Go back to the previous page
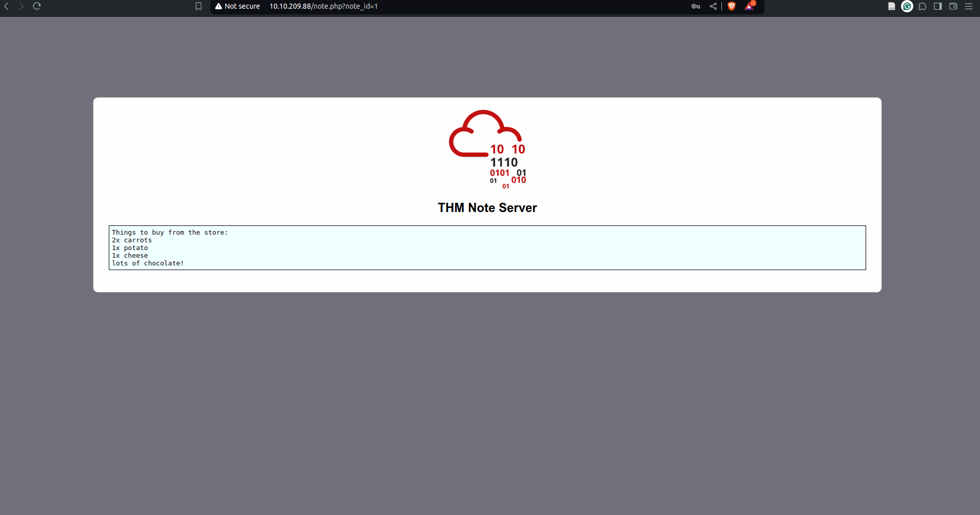The image size is (980, 515). [x=7, y=6]
